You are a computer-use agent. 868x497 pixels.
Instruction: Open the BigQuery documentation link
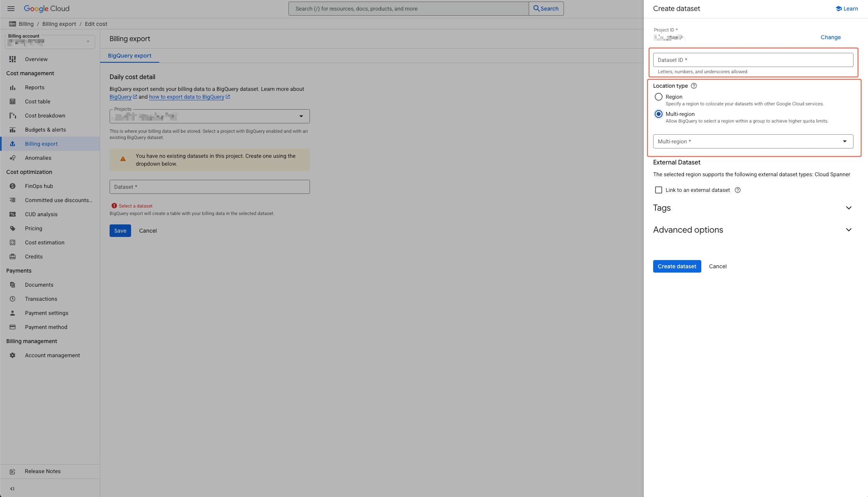pyautogui.click(x=123, y=97)
